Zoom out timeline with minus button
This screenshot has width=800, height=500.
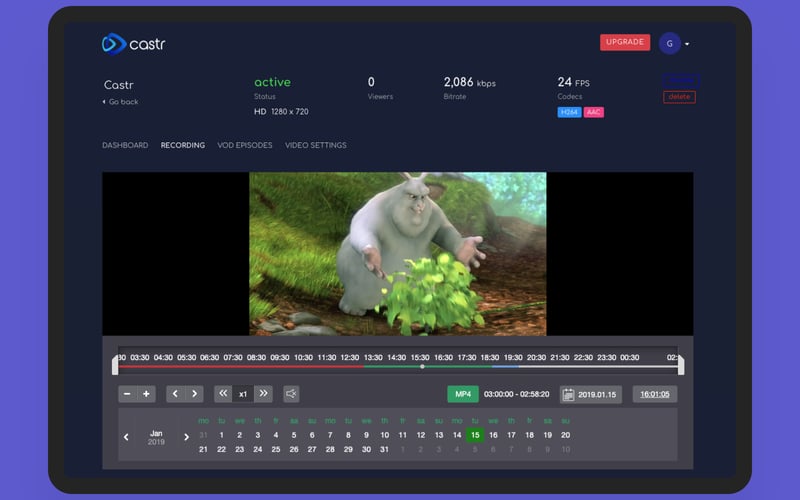128,394
